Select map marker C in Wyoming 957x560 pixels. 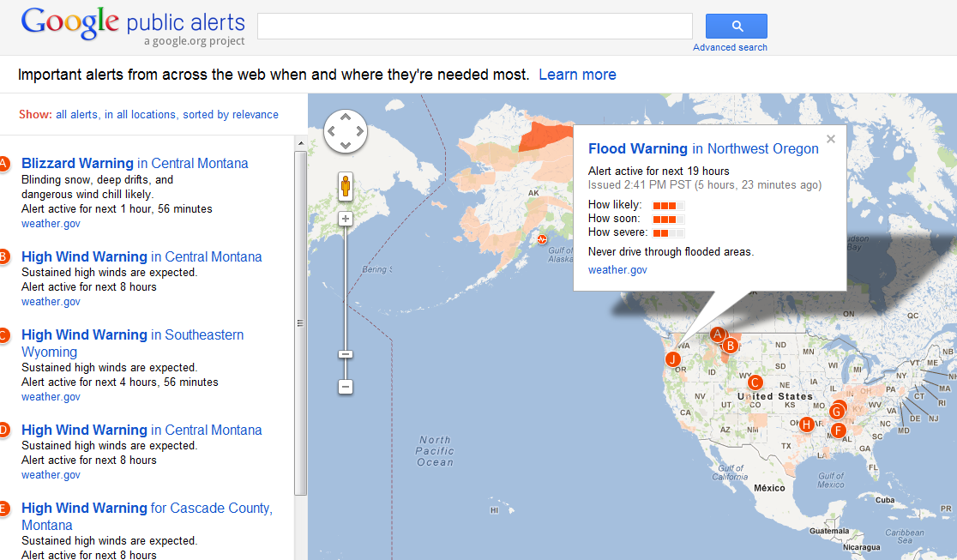pyautogui.click(x=755, y=382)
